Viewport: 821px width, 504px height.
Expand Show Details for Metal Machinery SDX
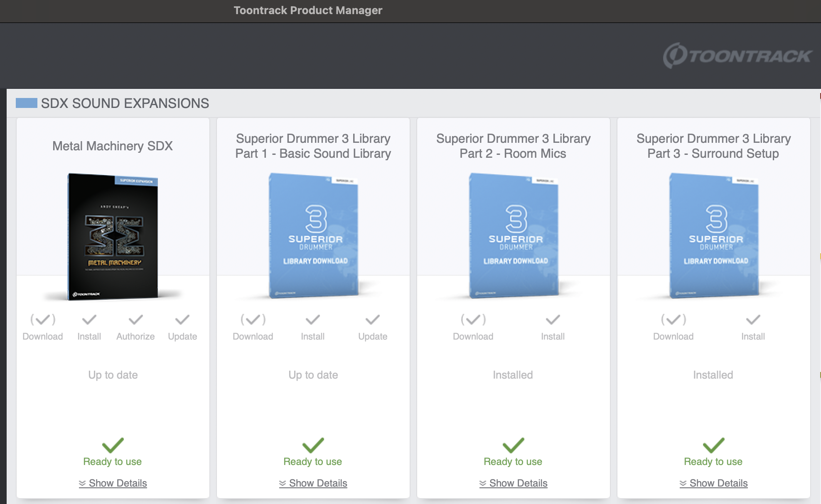[x=113, y=483]
